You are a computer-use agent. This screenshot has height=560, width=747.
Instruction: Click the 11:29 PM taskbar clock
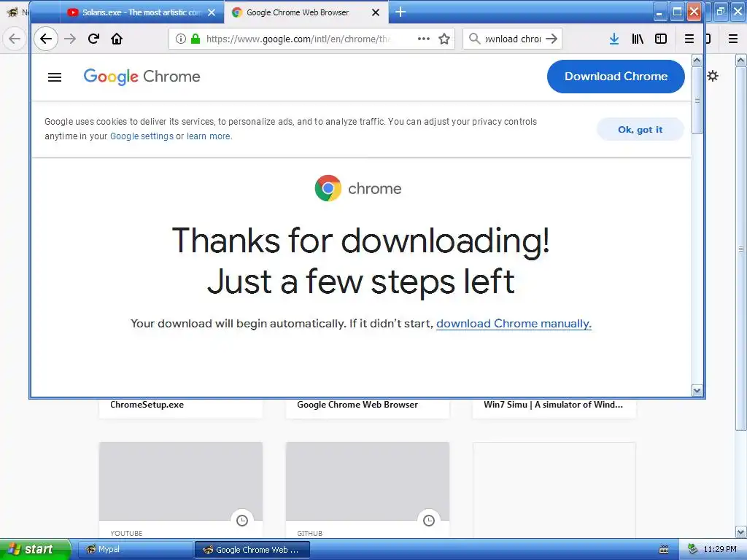click(x=720, y=550)
